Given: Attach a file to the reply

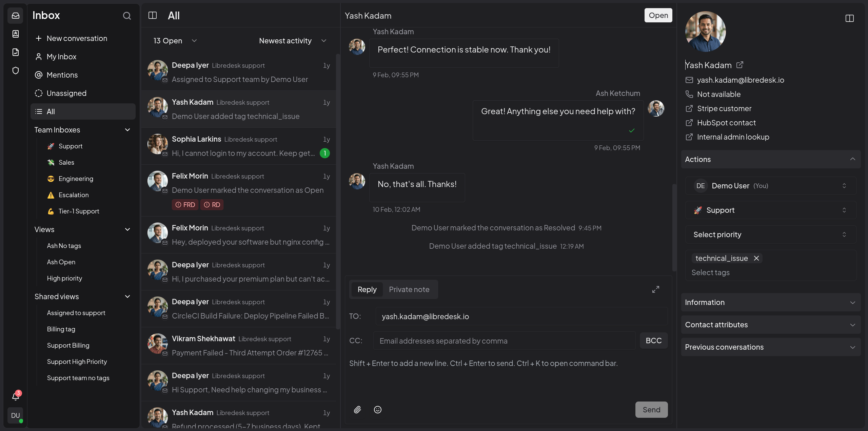Looking at the screenshot, I should [357, 409].
